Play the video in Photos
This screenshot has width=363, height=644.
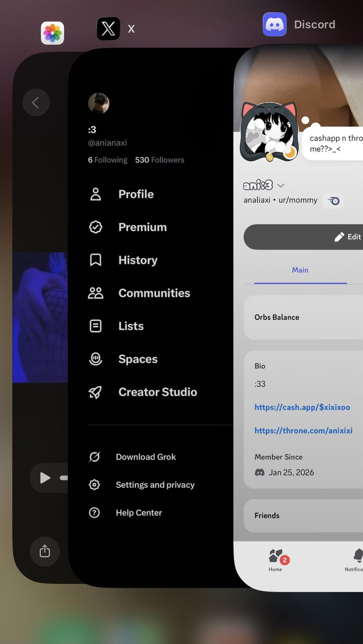click(46, 478)
